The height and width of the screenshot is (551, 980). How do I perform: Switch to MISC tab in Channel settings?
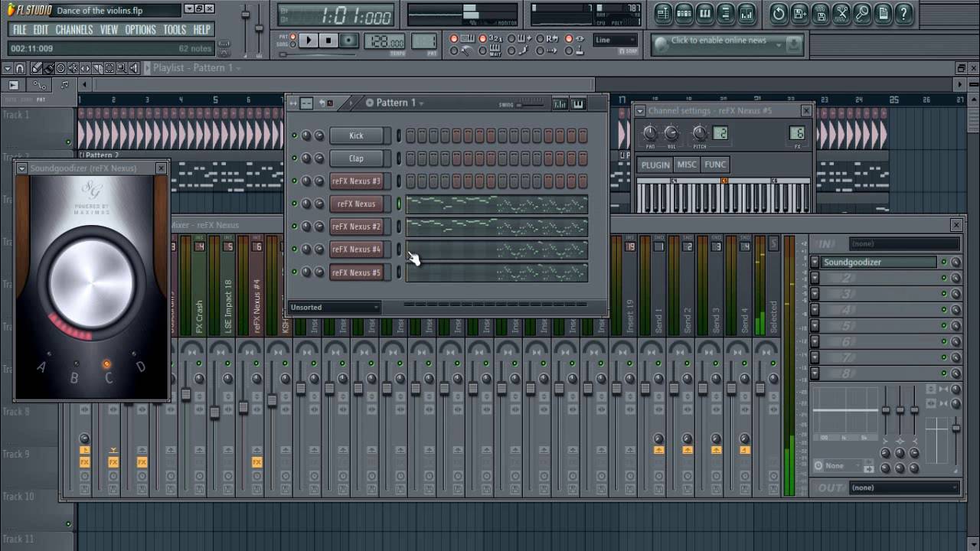(x=687, y=165)
